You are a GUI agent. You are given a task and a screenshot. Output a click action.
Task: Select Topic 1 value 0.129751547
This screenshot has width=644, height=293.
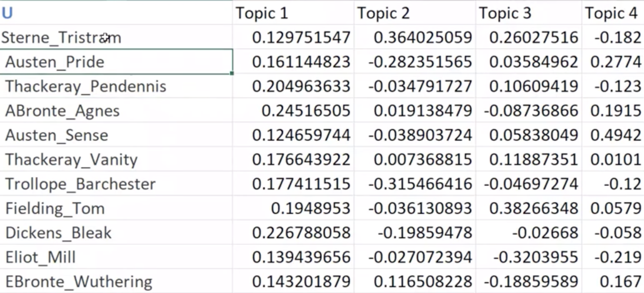pyautogui.click(x=301, y=38)
